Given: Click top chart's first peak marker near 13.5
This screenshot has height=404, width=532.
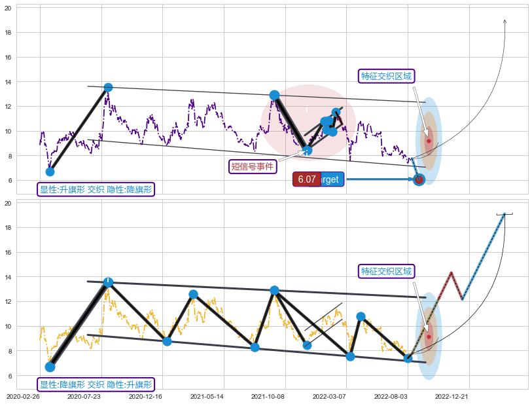Looking at the screenshot, I should point(108,87).
